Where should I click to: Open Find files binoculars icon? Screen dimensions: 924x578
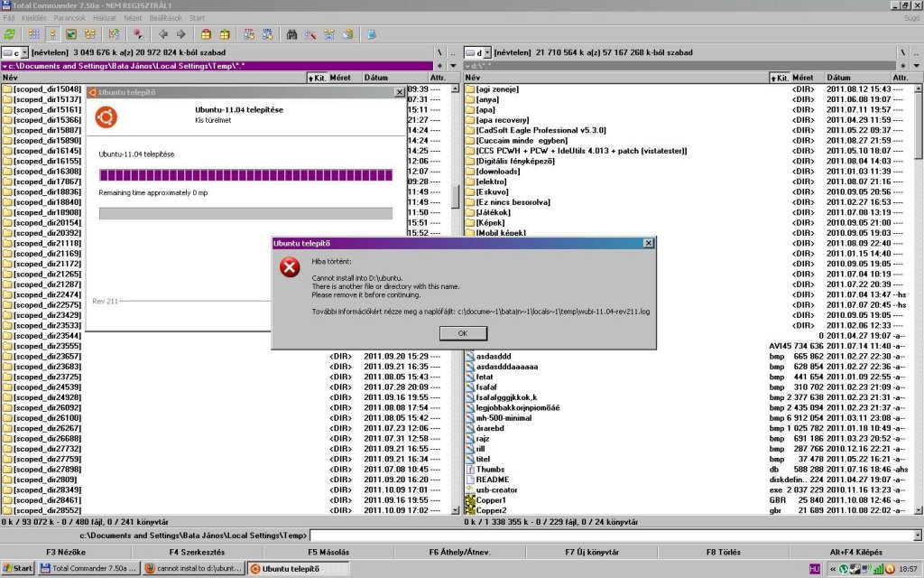(291, 34)
